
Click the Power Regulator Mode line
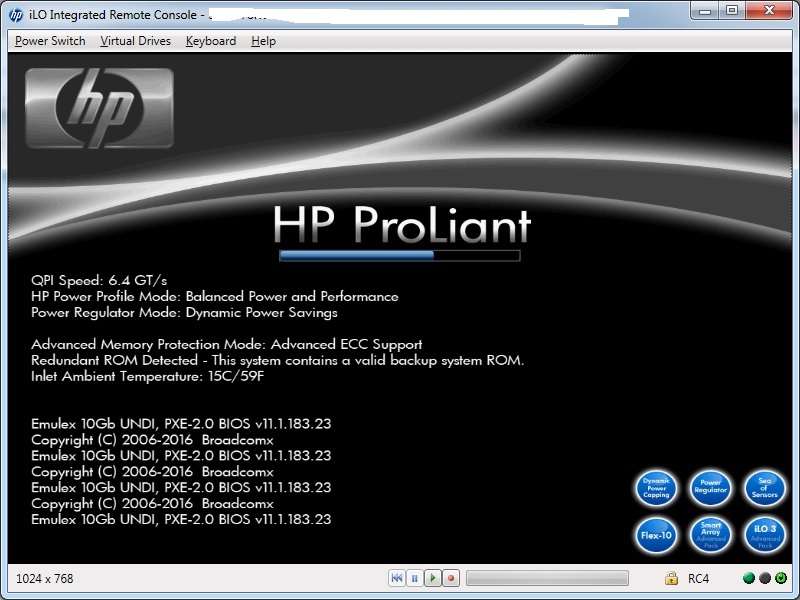[184, 312]
